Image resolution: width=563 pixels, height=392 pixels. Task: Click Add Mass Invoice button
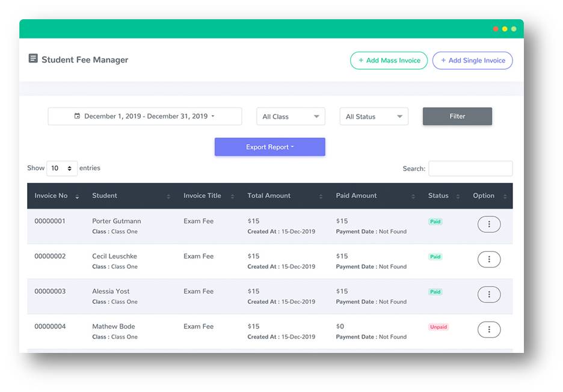[x=389, y=61]
